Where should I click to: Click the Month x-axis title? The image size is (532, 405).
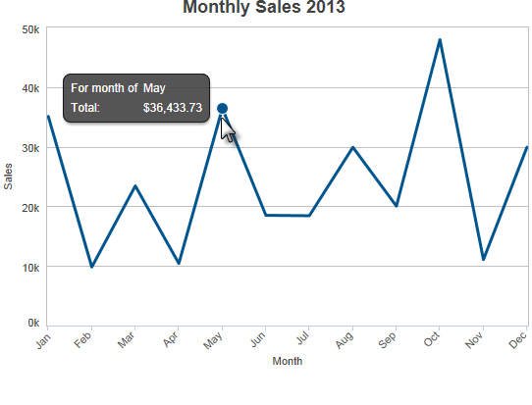click(288, 361)
